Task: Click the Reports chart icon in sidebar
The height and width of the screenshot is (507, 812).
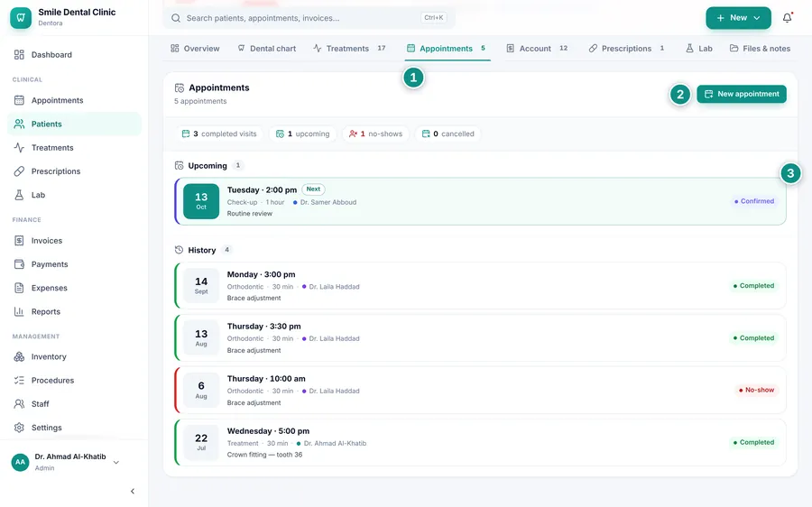Action: coord(19,311)
